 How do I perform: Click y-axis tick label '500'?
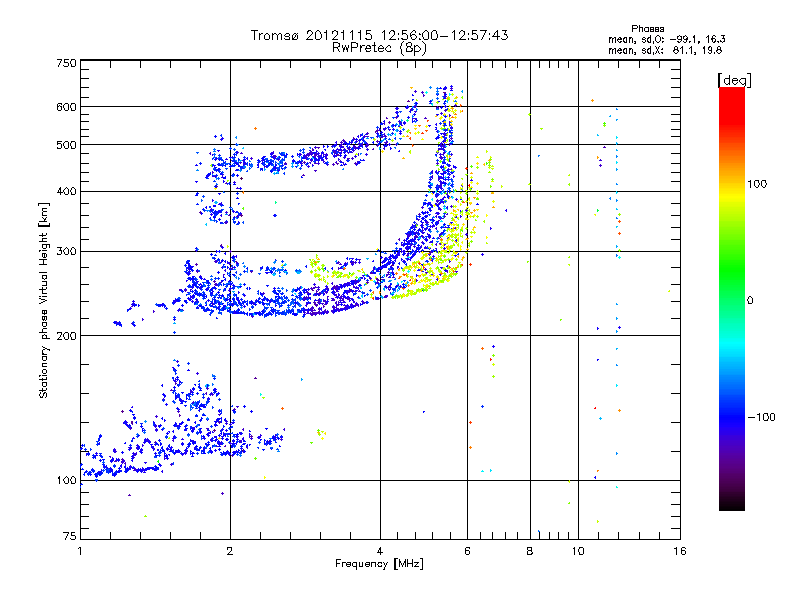tap(66, 145)
